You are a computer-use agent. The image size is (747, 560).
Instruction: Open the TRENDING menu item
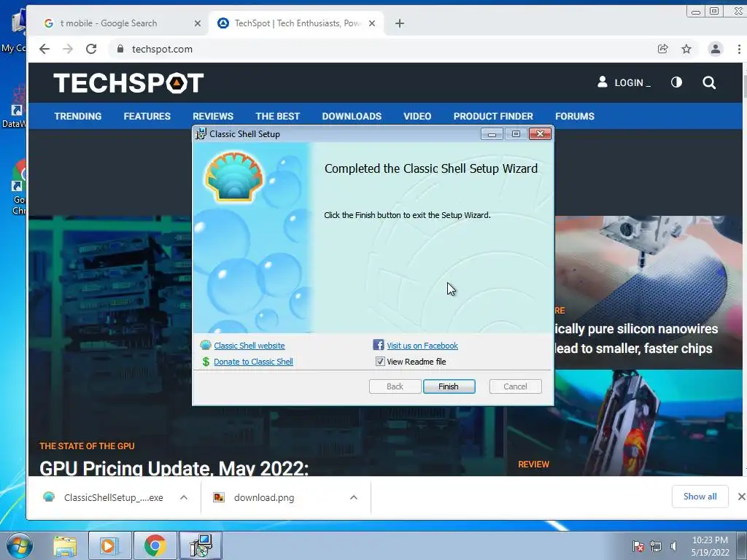point(77,116)
